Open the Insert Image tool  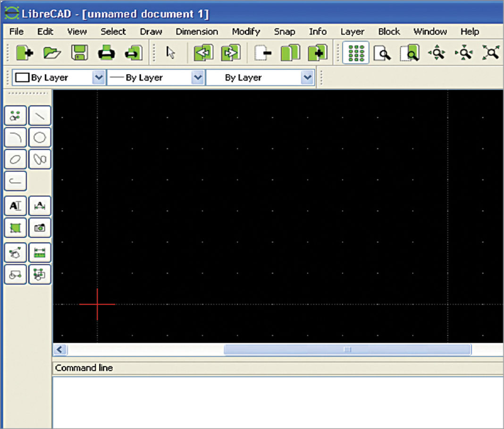click(x=40, y=227)
